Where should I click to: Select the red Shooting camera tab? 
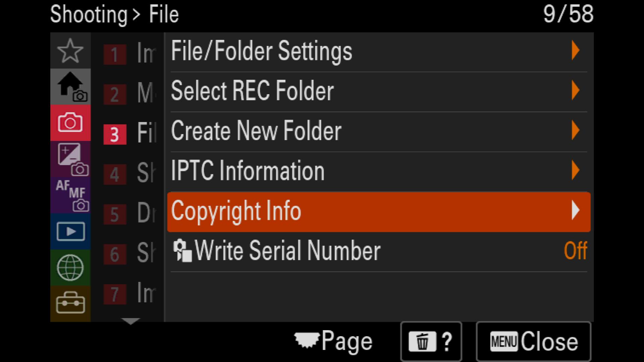pos(70,123)
